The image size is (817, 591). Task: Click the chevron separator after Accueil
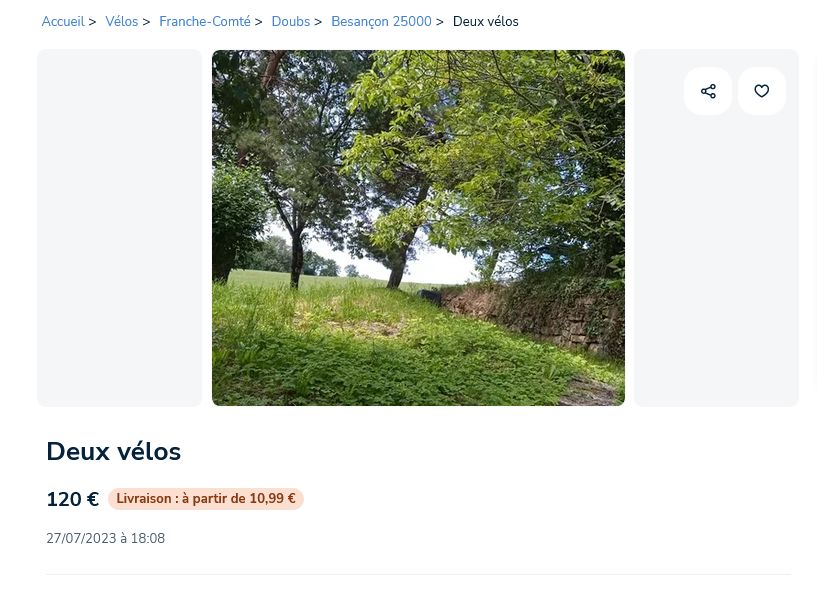pyautogui.click(x=92, y=22)
